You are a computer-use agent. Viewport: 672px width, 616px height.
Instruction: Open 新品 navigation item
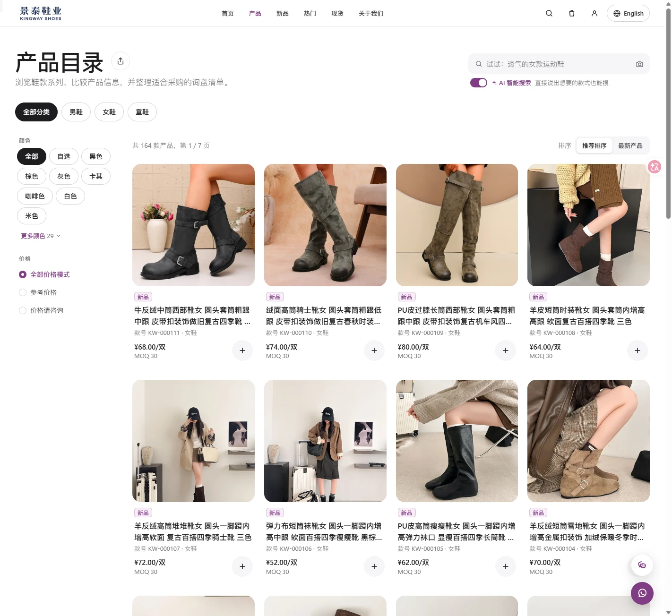(x=283, y=13)
